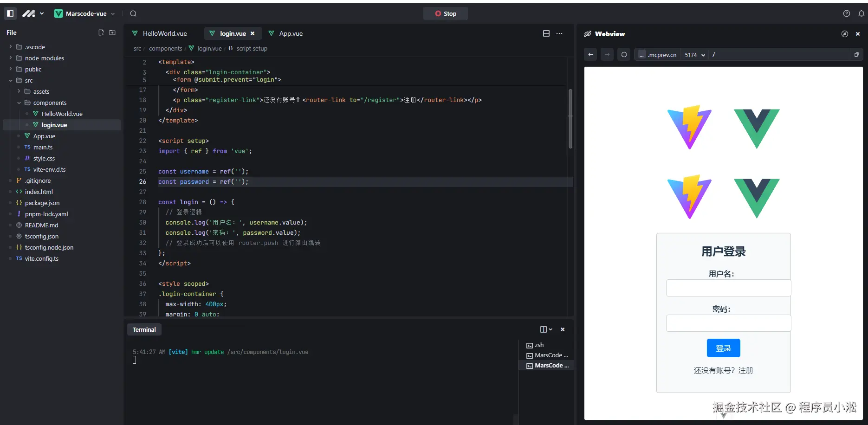Click the Webview URL path field
Viewport: 868px width, 425px height.
[780, 55]
